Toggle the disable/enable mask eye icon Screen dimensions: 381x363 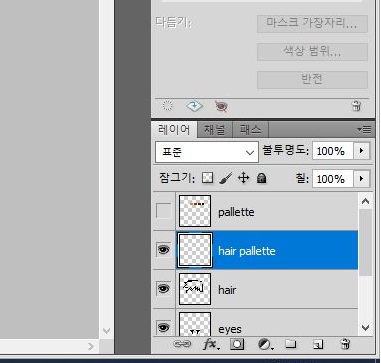point(221,106)
